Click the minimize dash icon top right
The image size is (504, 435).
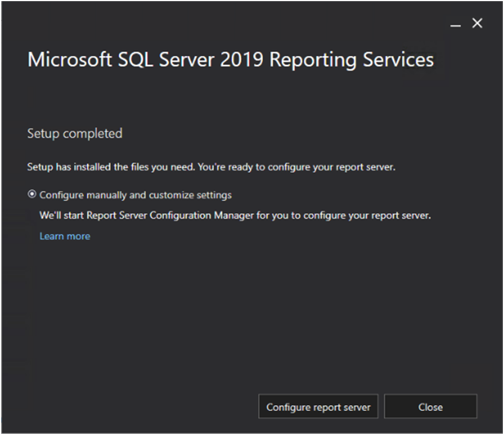pos(455,25)
